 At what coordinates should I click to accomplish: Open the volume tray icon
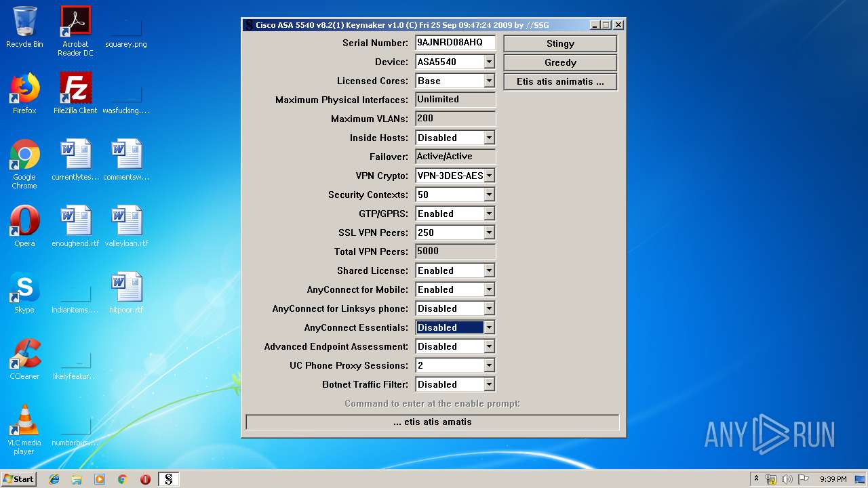tap(787, 479)
